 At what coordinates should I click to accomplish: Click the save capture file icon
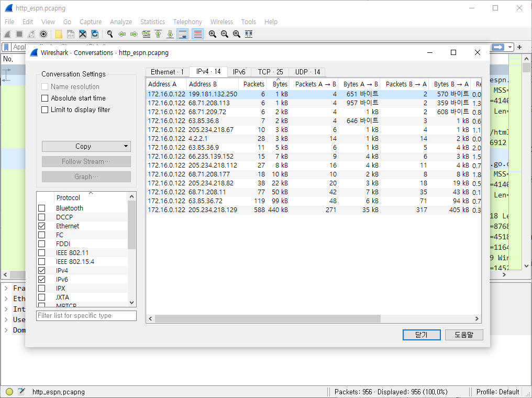tap(71, 34)
